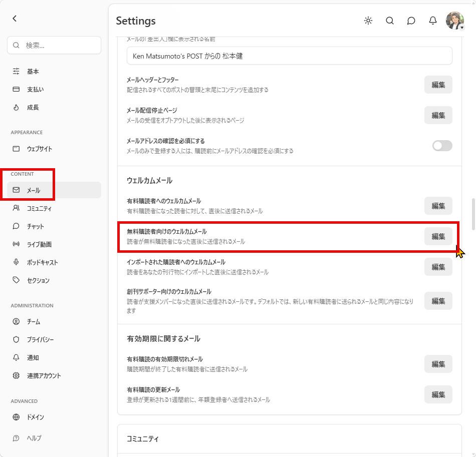Click the globe icon beside ドメイン
This screenshot has width=476, height=457.
[x=16, y=417]
